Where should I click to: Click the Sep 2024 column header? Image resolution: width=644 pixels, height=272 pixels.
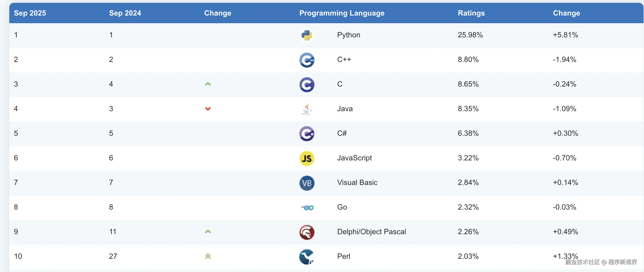point(125,13)
